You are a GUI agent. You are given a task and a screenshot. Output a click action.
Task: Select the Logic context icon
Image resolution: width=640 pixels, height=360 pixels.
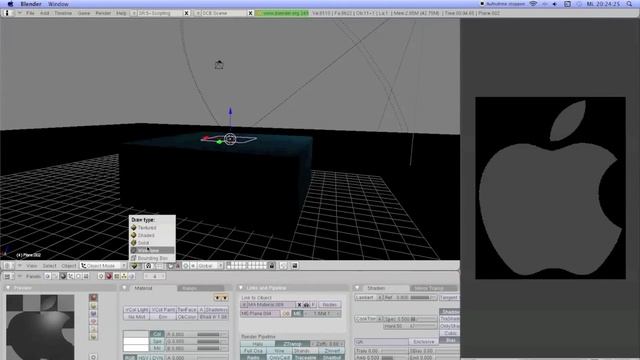tap(47, 276)
